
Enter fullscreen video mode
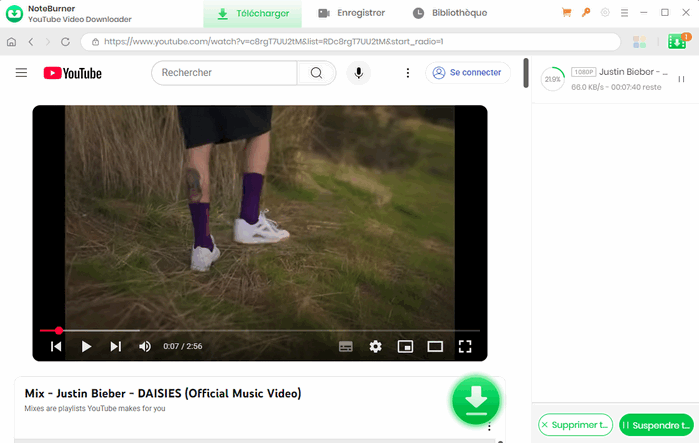[465, 346]
